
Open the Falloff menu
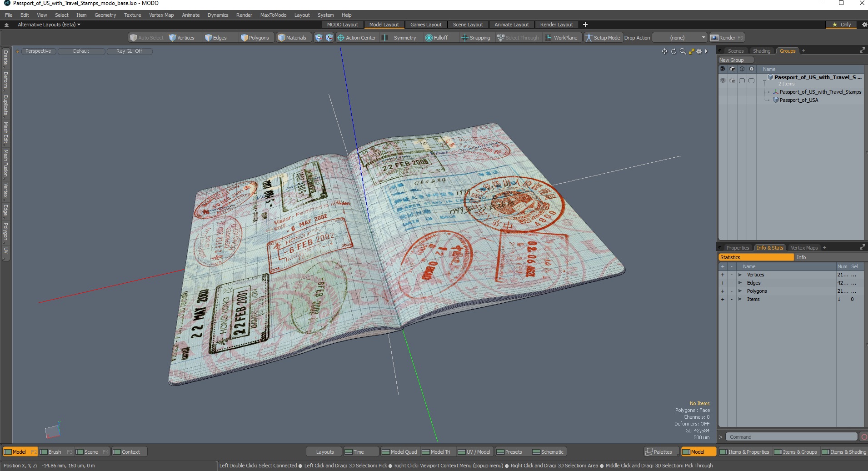[437, 38]
